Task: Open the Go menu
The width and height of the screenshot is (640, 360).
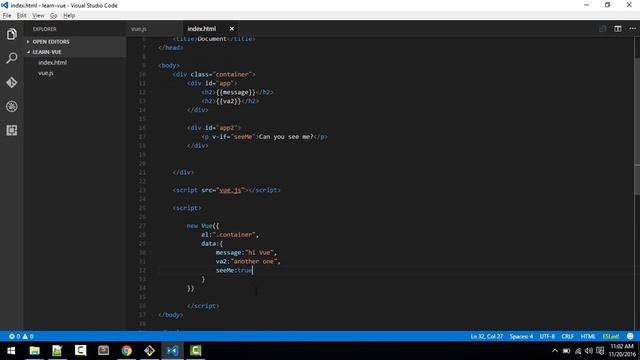Action: point(53,16)
